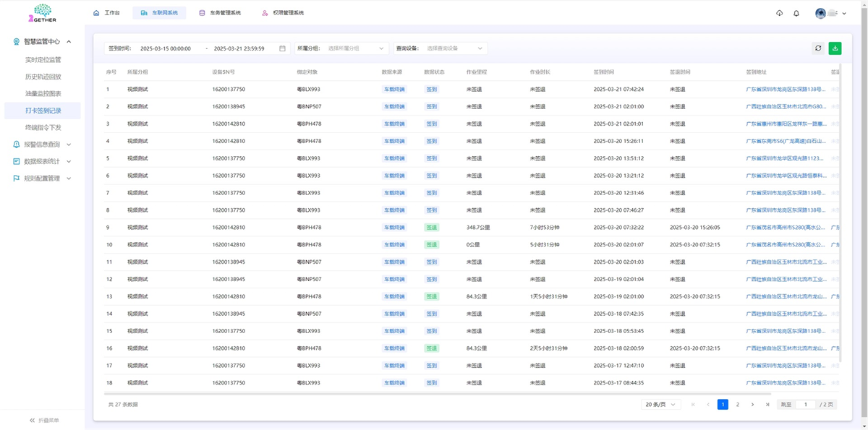Select 打卡签到记录 in the sidebar

pos(43,111)
